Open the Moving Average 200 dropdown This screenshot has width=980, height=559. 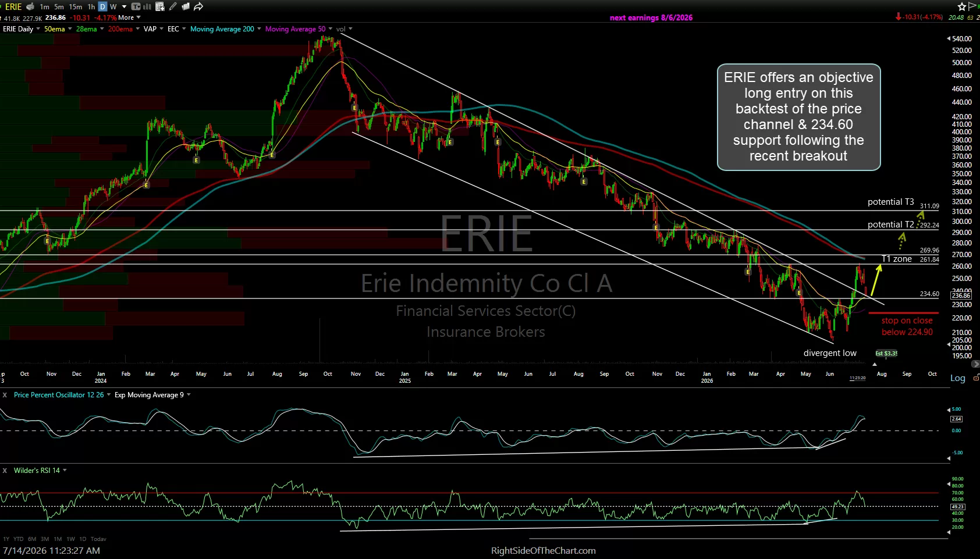tap(258, 29)
